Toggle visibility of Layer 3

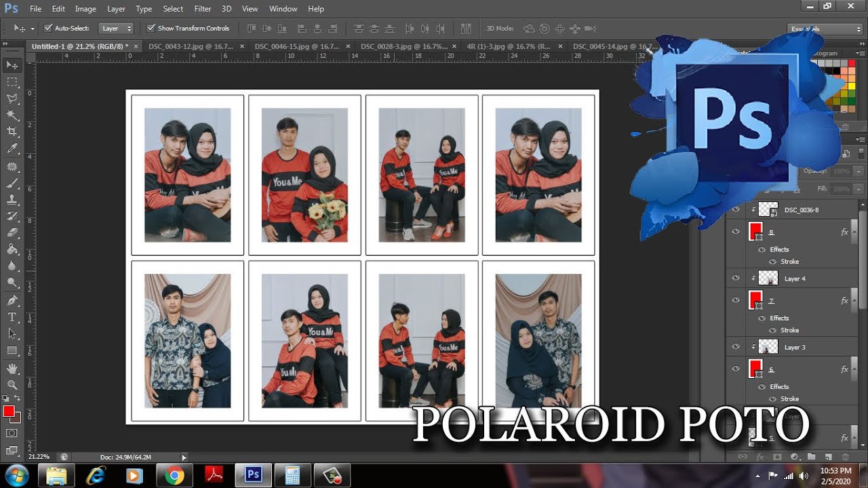click(x=736, y=347)
